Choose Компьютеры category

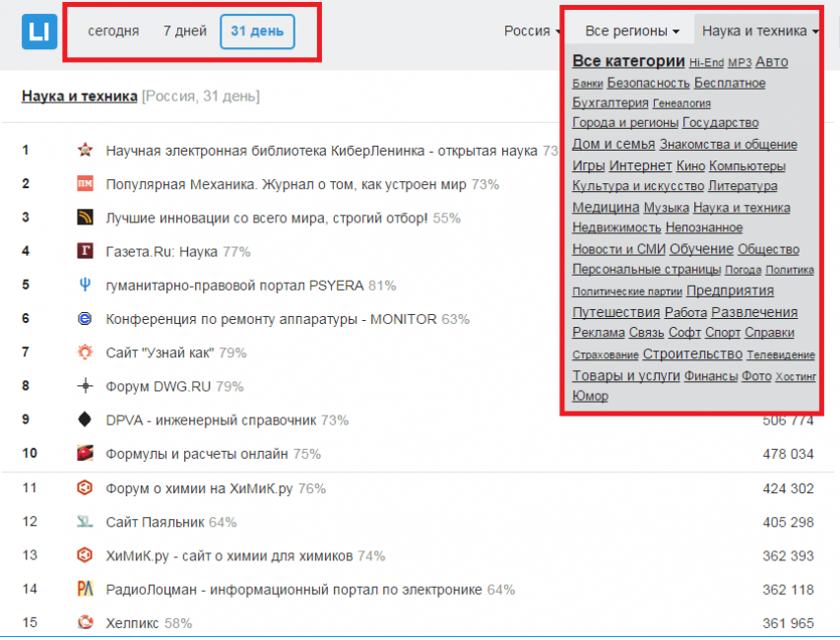click(x=747, y=166)
